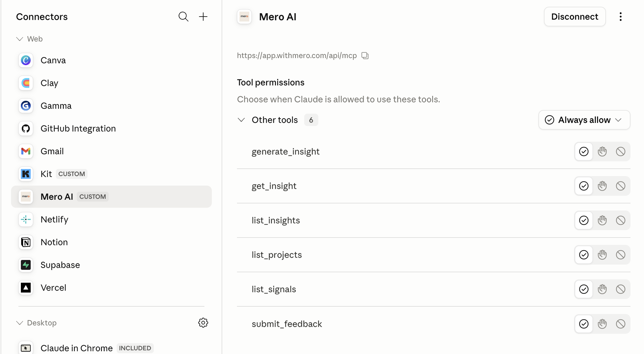Click the Kit connector icon

point(26,174)
